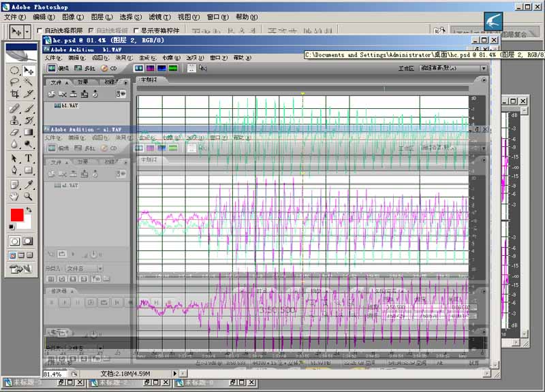545x392 pixels.
Task: Swap foreground and background colors
Action: pyautogui.click(x=29, y=210)
